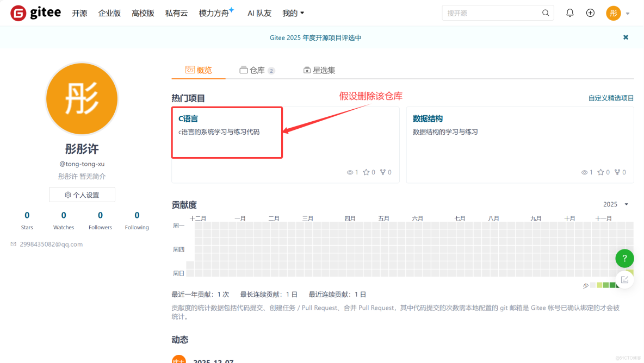
Task: Open 个人设置 settings button
Action: (82, 195)
